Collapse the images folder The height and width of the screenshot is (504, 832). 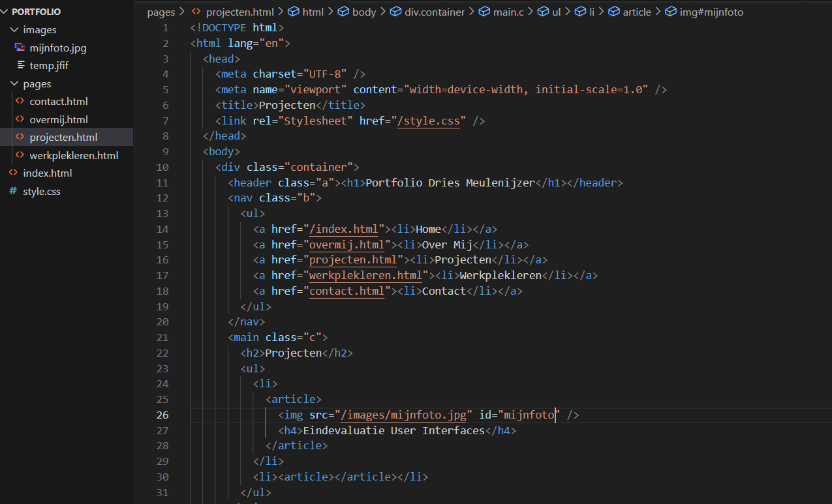14,30
